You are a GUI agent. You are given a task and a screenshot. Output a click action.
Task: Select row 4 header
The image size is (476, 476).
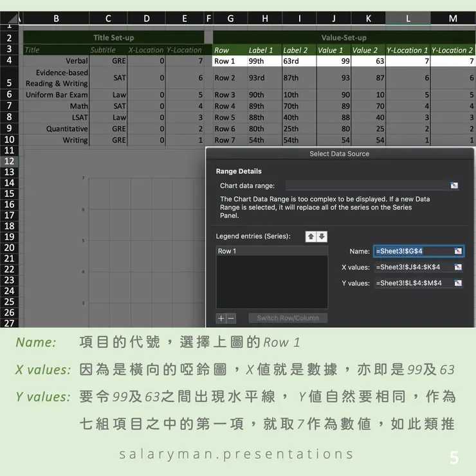10,60
